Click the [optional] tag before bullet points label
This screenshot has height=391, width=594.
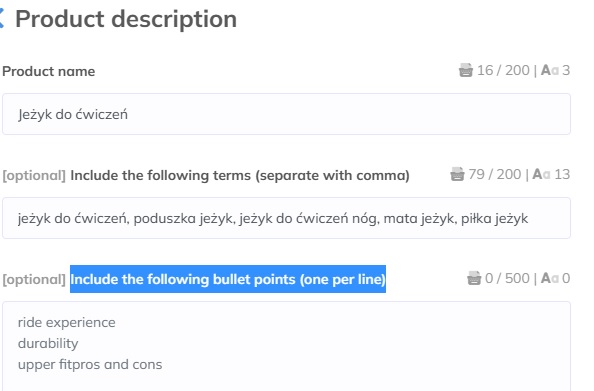point(34,279)
